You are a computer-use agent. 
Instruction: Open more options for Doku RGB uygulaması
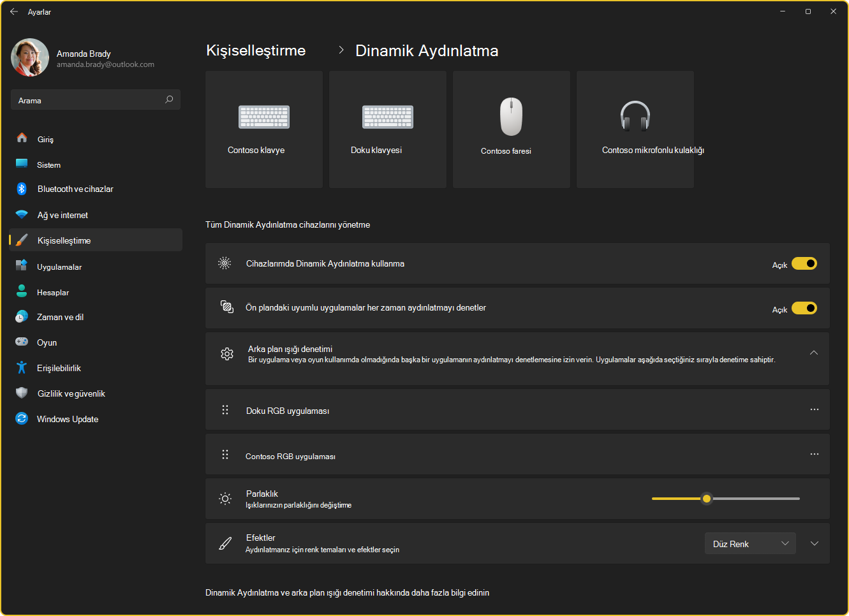[x=815, y=409]
